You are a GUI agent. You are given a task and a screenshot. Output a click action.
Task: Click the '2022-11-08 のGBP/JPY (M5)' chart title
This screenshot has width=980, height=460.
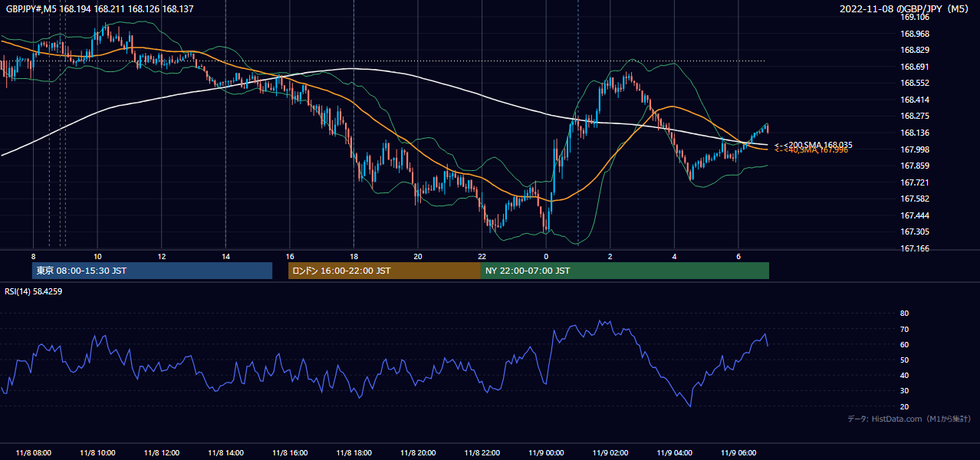(906, 8)
